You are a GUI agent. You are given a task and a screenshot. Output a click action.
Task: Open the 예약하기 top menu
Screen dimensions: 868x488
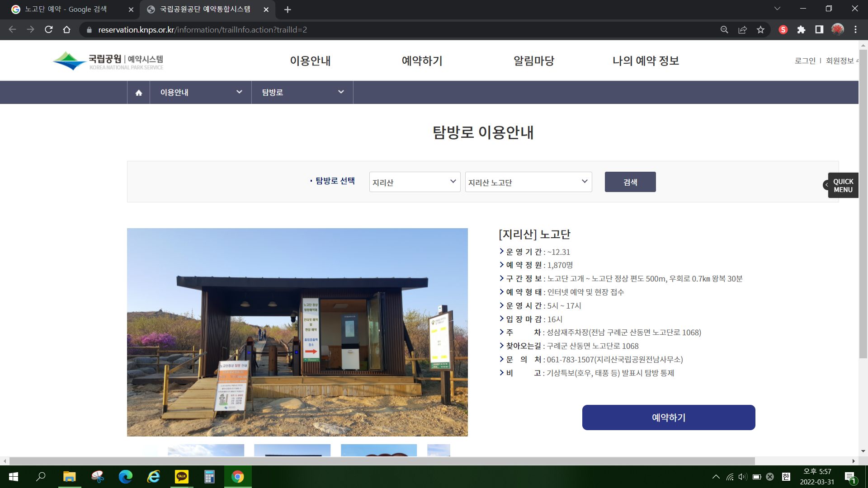[x=422, y=61]
